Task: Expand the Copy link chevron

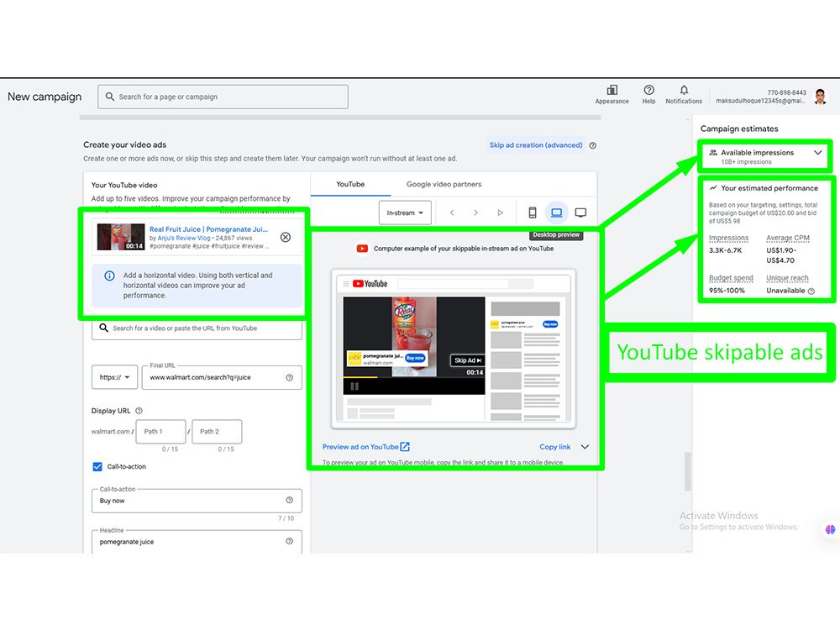Action: point(585,447)
